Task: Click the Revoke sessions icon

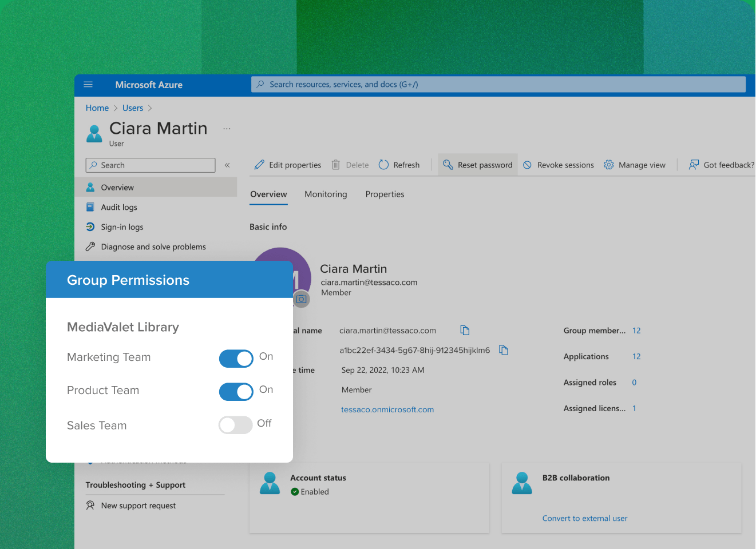Action: pos(527,165)
